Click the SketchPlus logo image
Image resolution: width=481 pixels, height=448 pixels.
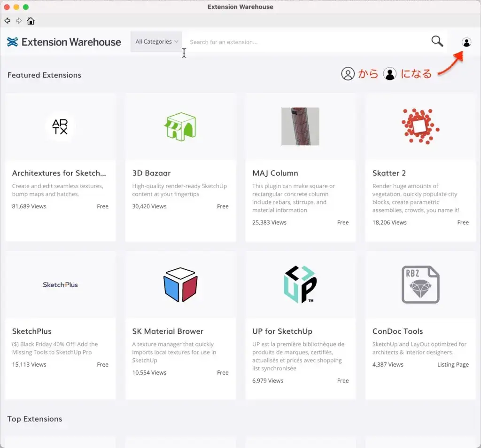point(60,285)
